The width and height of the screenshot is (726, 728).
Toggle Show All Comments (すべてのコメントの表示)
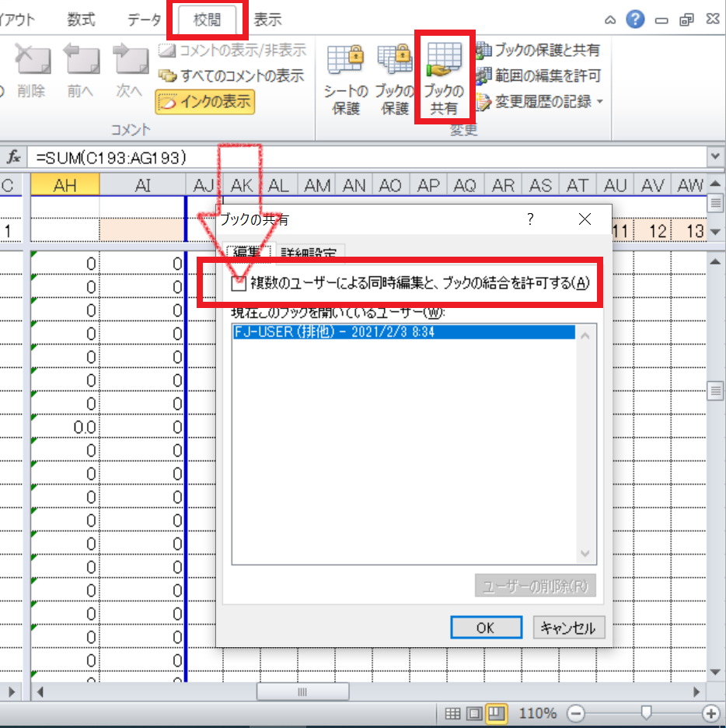[231, 76]
